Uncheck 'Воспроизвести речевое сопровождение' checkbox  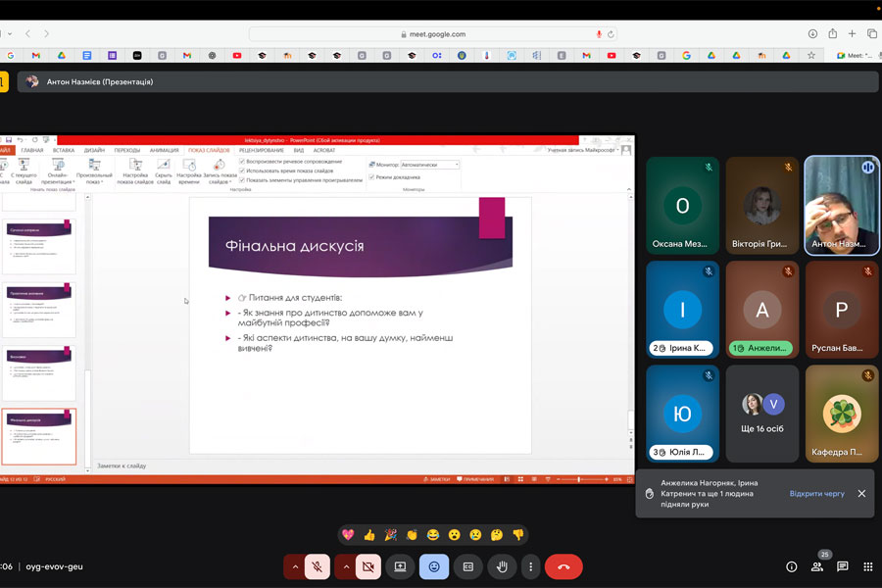[243, 161]
